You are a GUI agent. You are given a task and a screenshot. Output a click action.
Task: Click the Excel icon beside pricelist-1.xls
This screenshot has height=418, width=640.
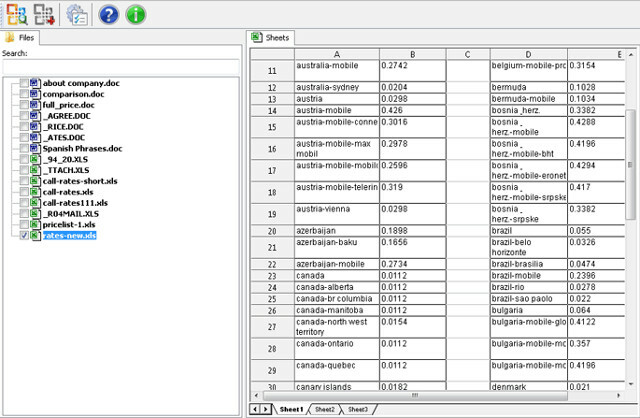(36, 225)
